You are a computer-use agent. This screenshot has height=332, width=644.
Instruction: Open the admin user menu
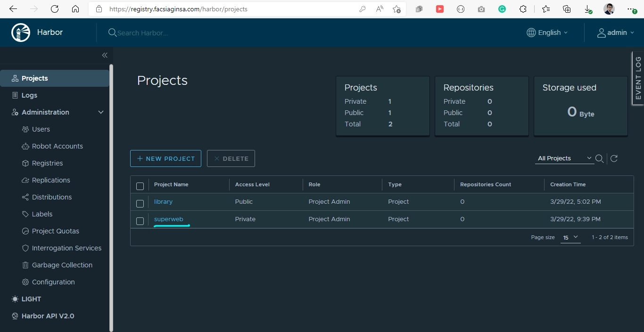(616, 33)
